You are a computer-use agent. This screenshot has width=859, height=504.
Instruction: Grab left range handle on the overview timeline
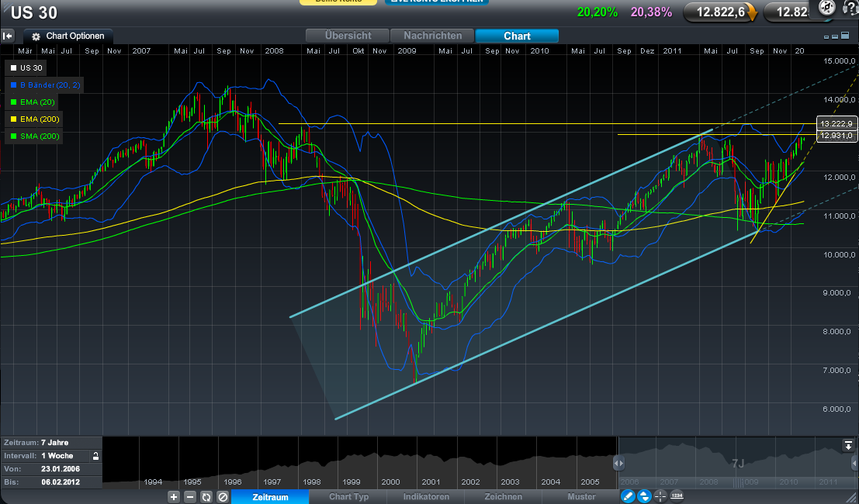pos(618,463)
